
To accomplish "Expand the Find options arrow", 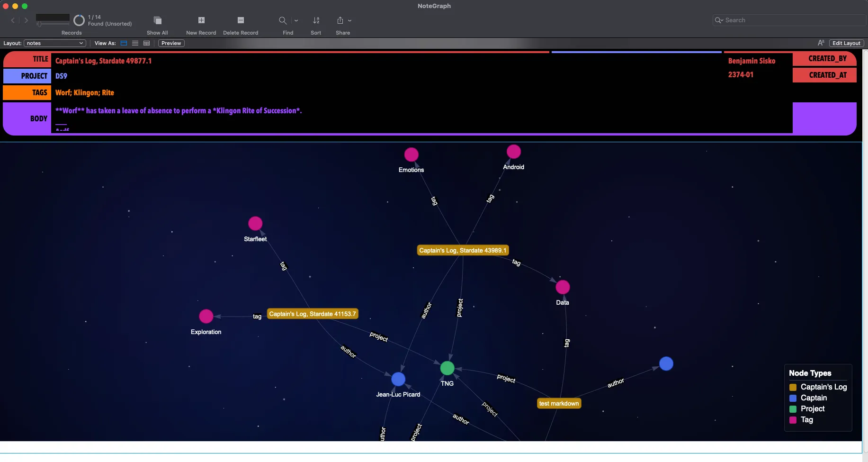I will pos(296,21).
